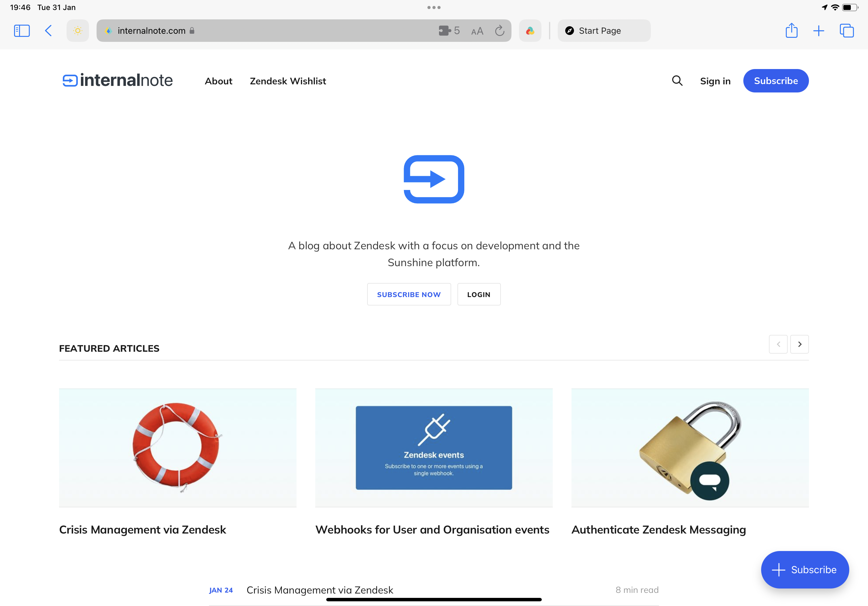The height and width of the screenshot is (606, 868).
Task: Click the internalnote logo in header
Action: (x=117, y=80)
